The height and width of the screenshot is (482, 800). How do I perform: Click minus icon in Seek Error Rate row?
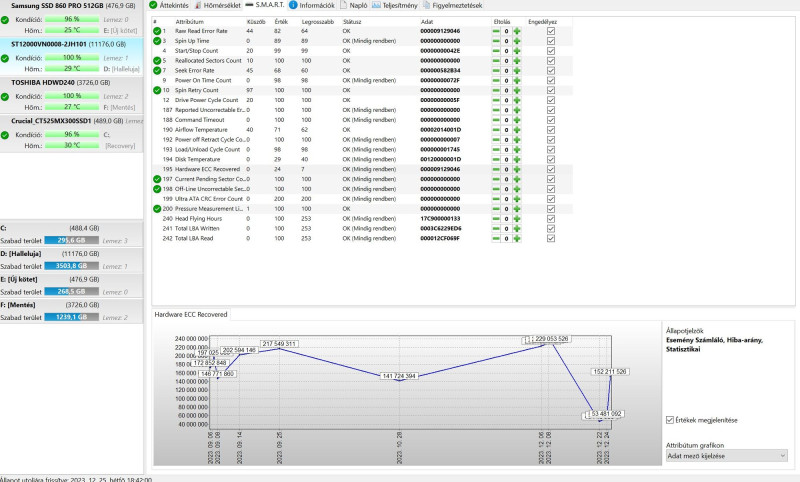click(496, 70)
